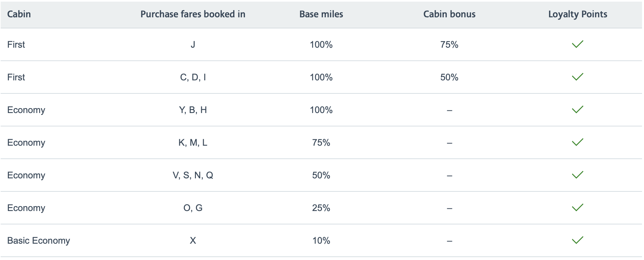Click the 75% cabin bonus for J fares
644x260 pixels.
449,45
